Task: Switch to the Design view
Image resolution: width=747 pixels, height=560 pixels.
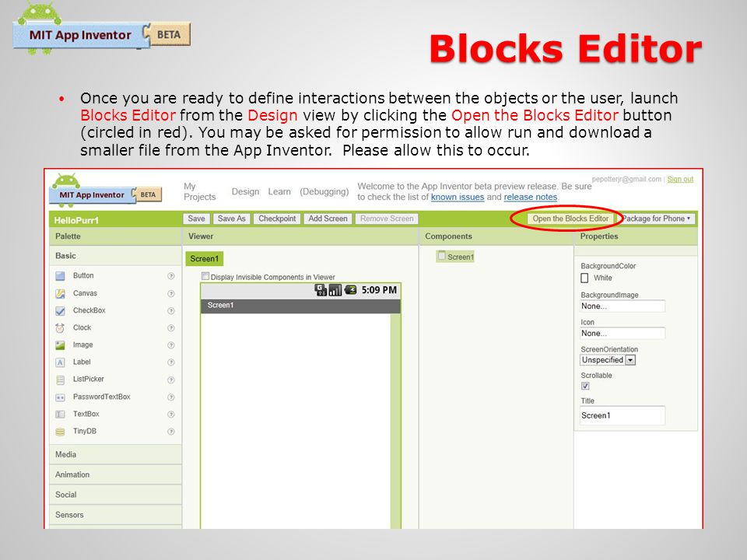Action: click(245, 191)
